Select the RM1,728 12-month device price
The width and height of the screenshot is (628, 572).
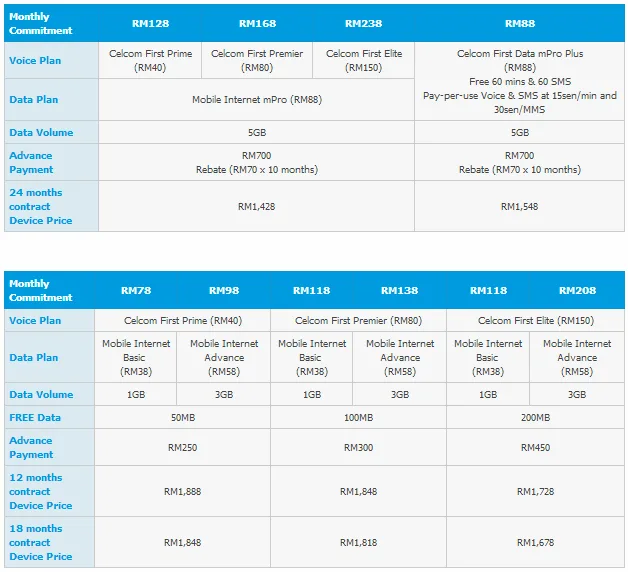click(535, 491)
